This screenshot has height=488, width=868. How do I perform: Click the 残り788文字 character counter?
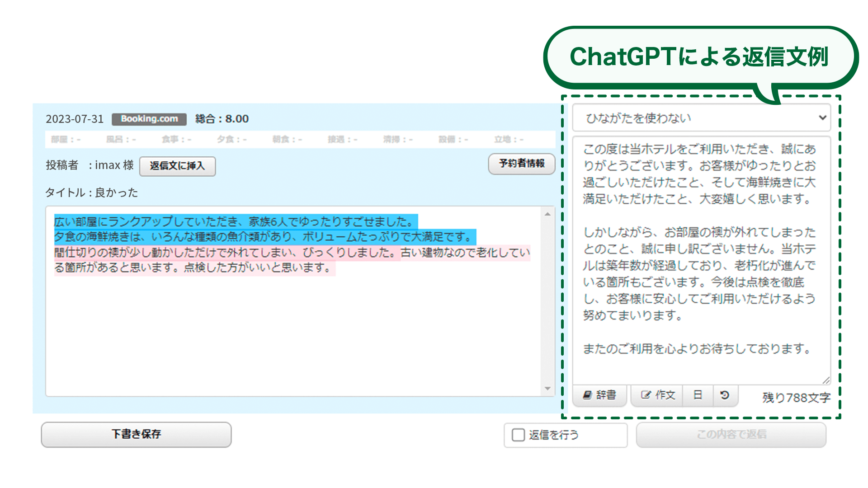796,398
